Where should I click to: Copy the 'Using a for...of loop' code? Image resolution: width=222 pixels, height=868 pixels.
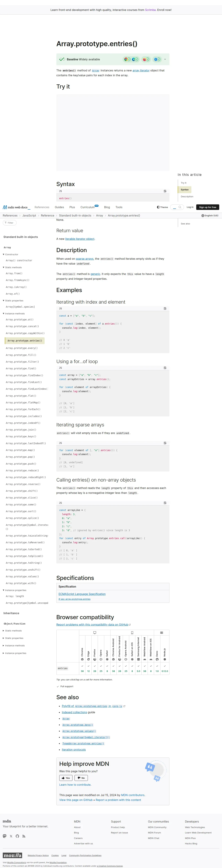coord(165,368)
